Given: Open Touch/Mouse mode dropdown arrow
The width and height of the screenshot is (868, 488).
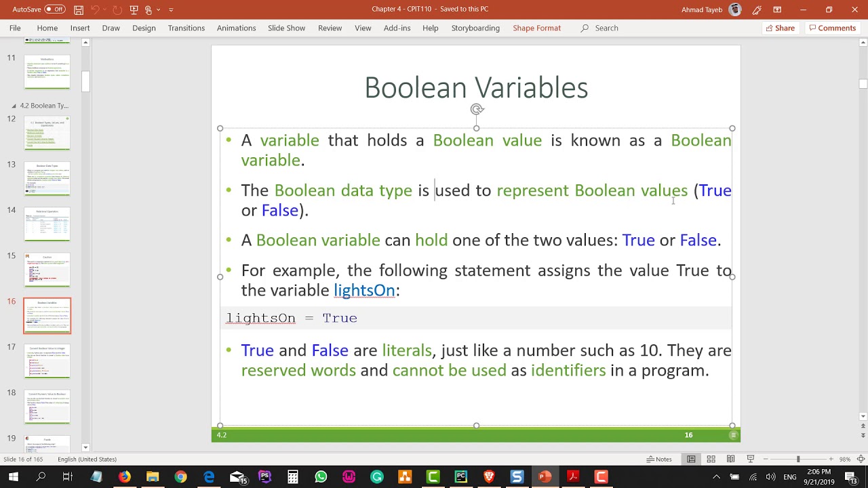Looking at the screenshot, I should (157, 9).
